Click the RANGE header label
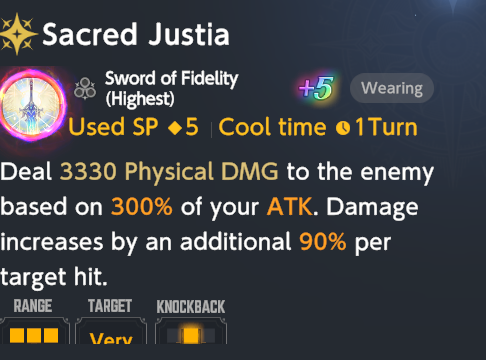 point(33,306)
